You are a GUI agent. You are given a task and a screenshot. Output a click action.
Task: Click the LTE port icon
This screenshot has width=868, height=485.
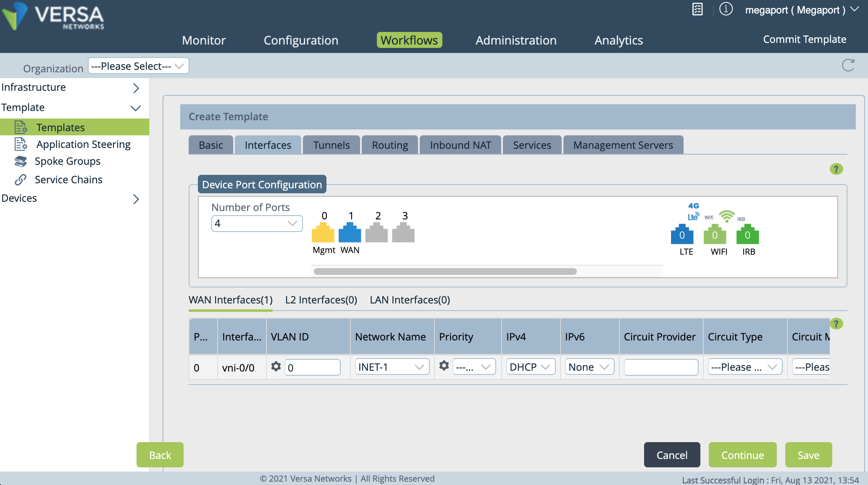682,235
